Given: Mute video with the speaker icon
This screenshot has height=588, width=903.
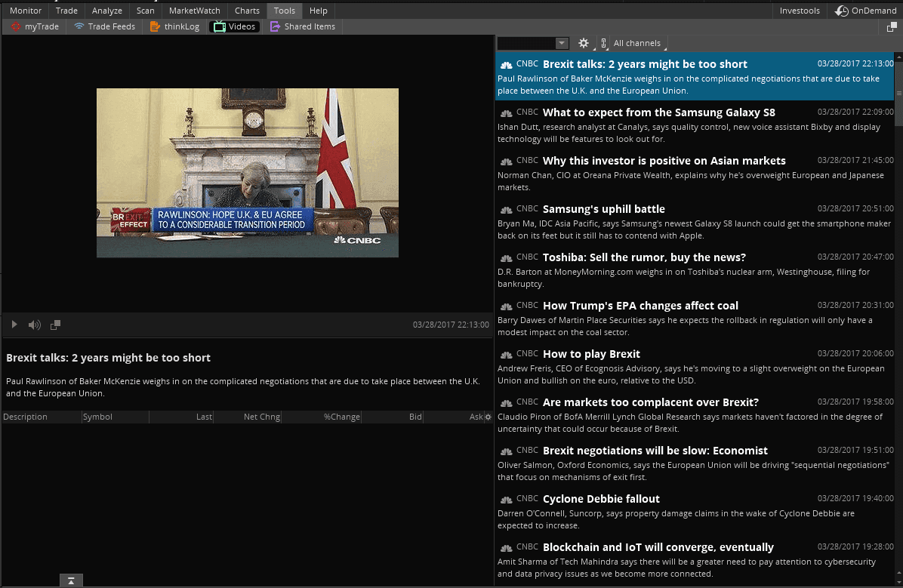Looking at the screenshot, I should click(x=35, y=325).
